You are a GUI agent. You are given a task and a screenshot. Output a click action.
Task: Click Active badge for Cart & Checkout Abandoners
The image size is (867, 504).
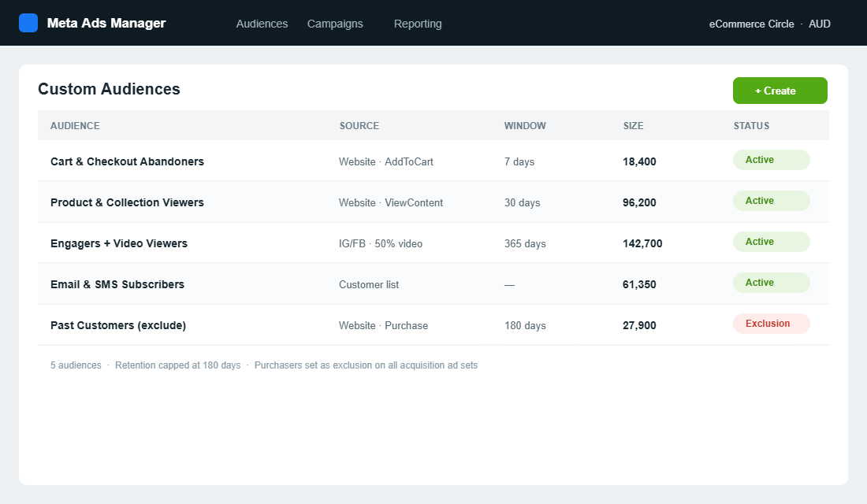click(772, 160)
